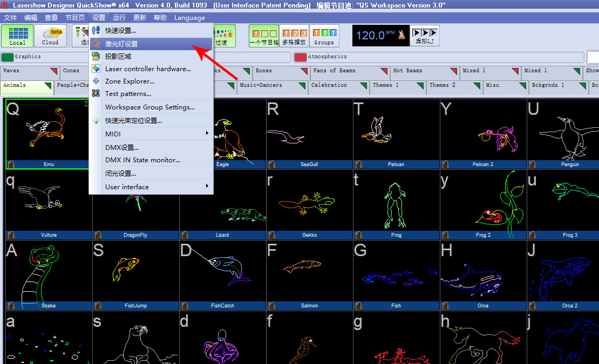Click the film icon on Gekko's label
Viewport: 599px width, 364px height.
pyautogui.click(x=271, y=235)
